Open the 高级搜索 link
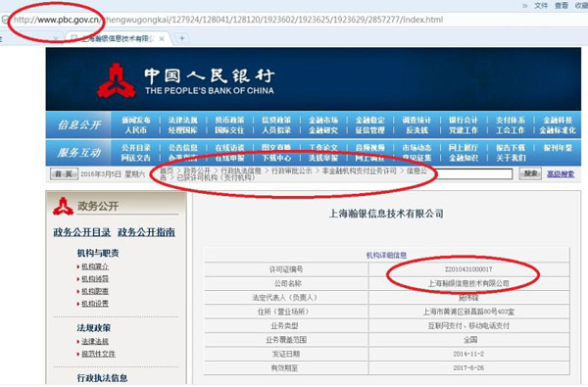 561,174
